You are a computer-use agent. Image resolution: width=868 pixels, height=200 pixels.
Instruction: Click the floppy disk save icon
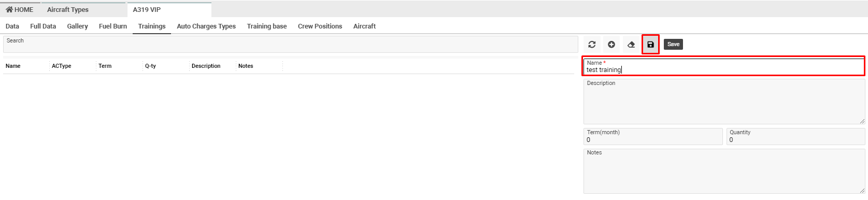point(651,45)
